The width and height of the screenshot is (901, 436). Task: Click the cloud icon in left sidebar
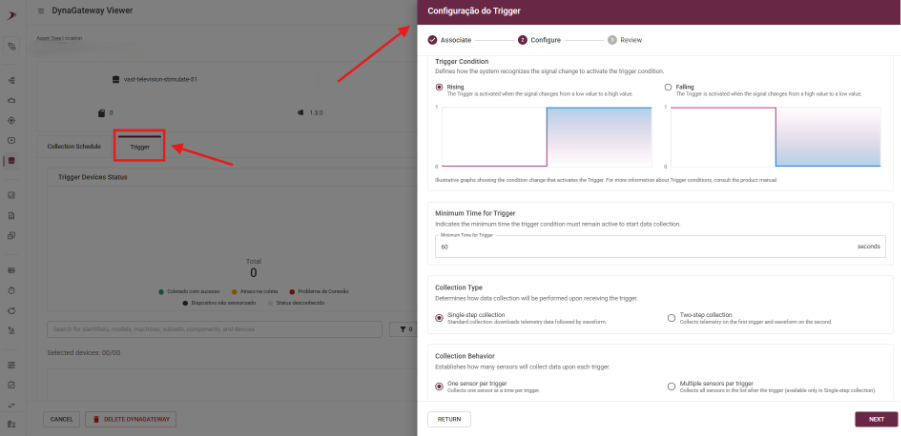pos(11,100)
